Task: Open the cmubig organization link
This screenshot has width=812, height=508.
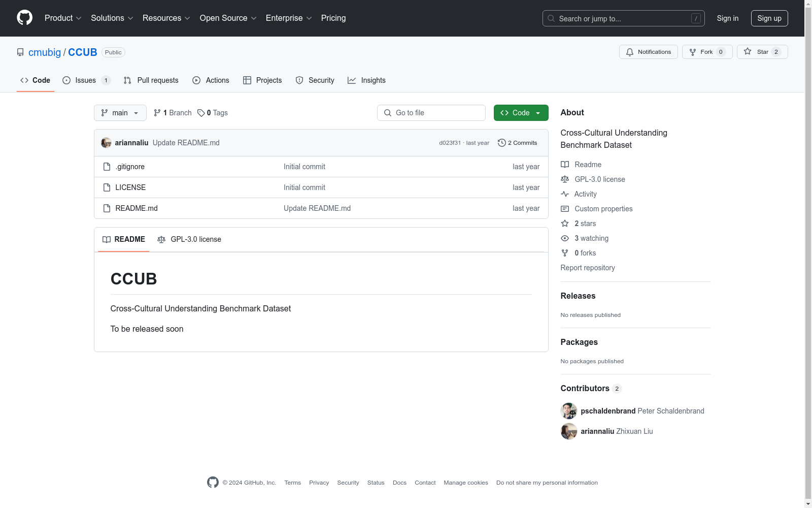Action: click(x=45, y=52)
